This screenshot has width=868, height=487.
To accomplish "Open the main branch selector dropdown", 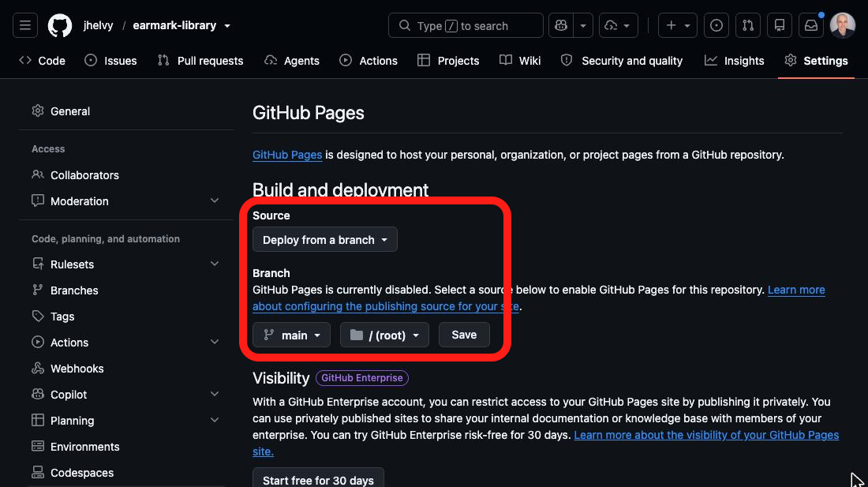I will click(291, 335).
